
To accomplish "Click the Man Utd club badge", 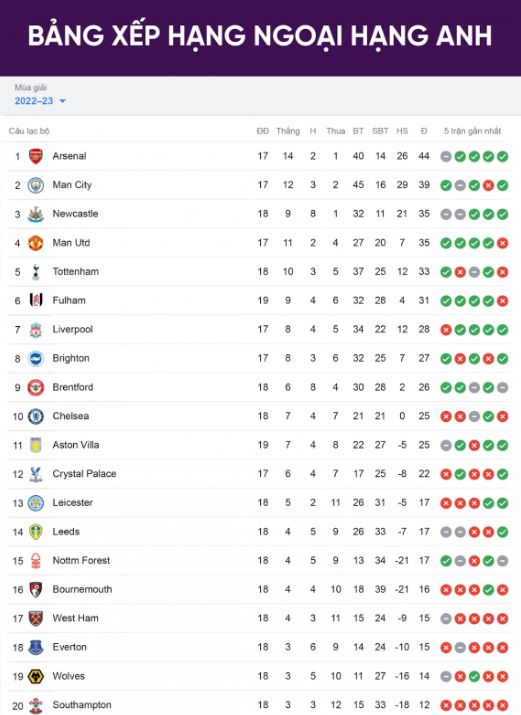I will tap(36, 243).
